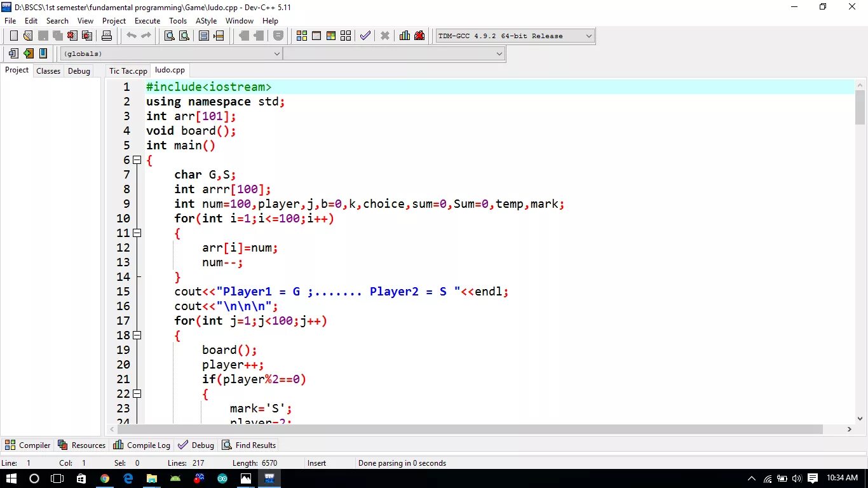868x488 pixels.
Task: Open the Compiler bottom panel tab
Action: click(28, 445)
